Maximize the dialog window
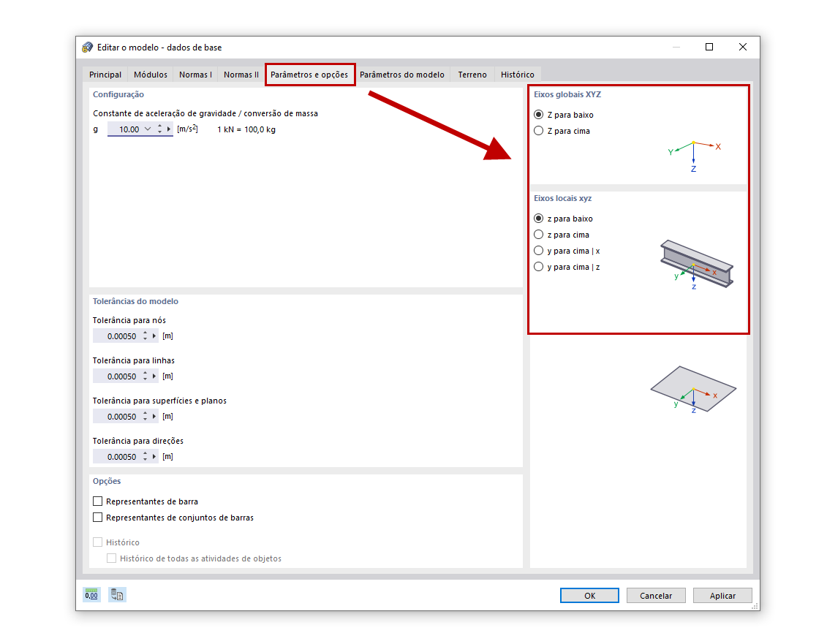 [x=709, y=47]
